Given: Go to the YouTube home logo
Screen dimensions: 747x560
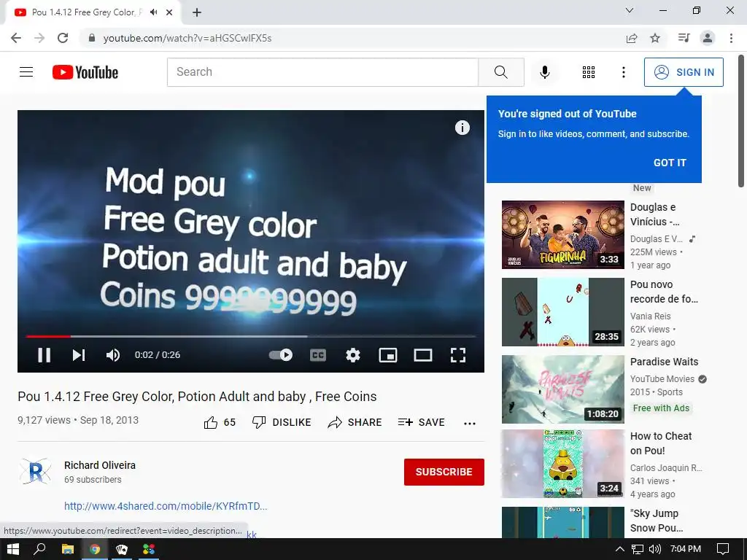Looking at the screenshot, I should click(85, 72).
